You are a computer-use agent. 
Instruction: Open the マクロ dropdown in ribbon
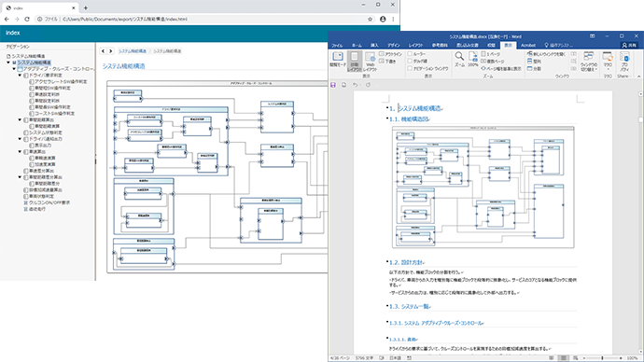(608, 62)
